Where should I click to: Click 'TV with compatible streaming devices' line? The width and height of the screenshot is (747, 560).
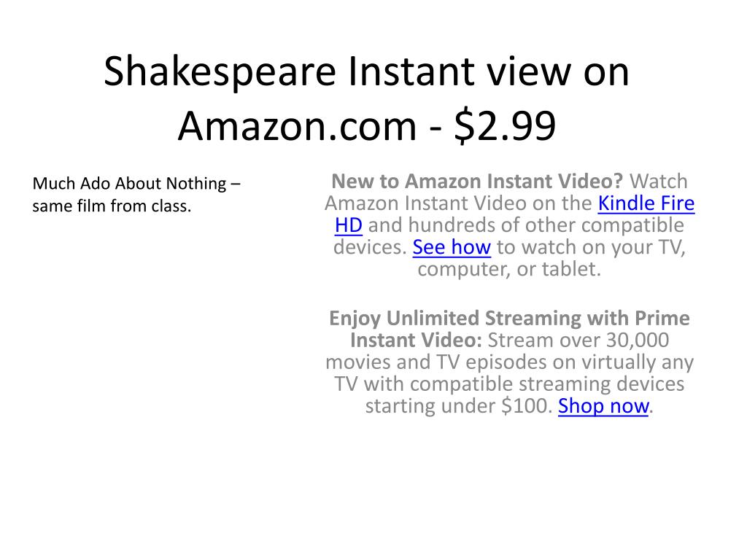(x=509, y=384)
